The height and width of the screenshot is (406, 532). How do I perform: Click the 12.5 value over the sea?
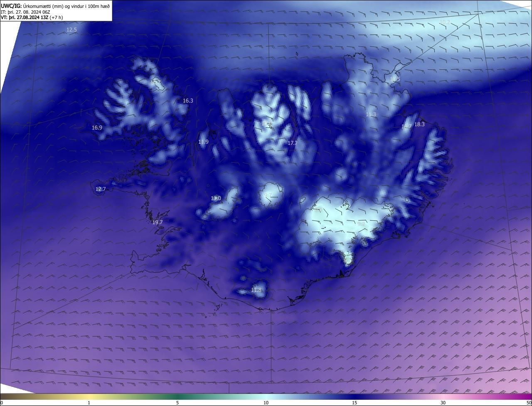point(72,30)
